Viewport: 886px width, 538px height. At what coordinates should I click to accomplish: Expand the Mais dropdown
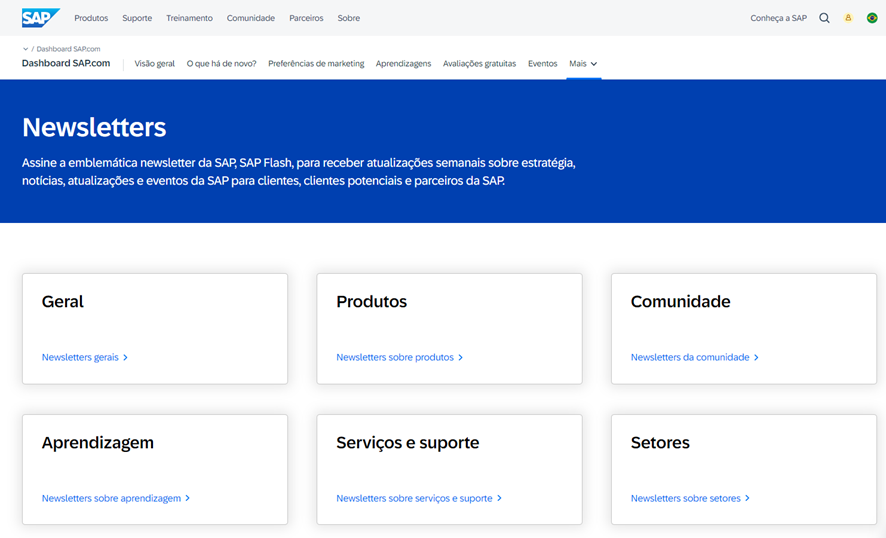[x=583, y=64]
